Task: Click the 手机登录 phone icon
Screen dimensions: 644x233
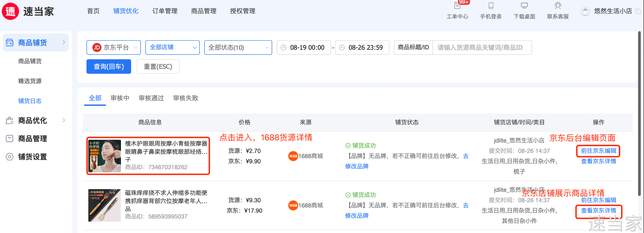Action: (491, 5)
